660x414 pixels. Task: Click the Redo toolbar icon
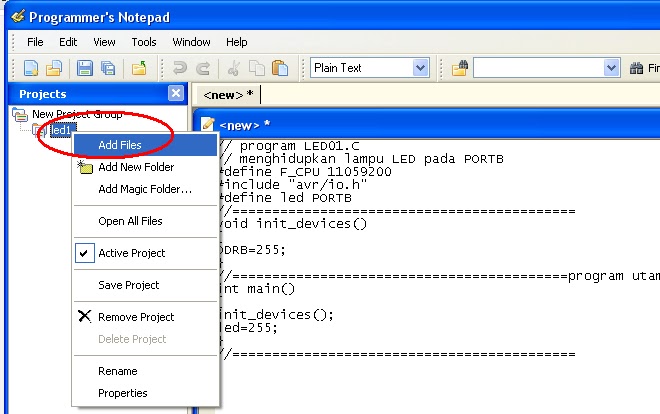203,68
